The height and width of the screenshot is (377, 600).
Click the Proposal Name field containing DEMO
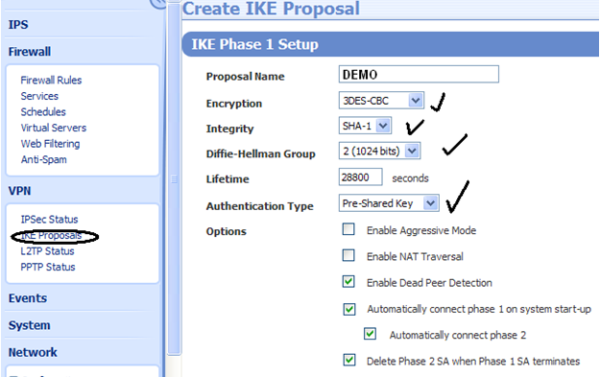[419, 74]
